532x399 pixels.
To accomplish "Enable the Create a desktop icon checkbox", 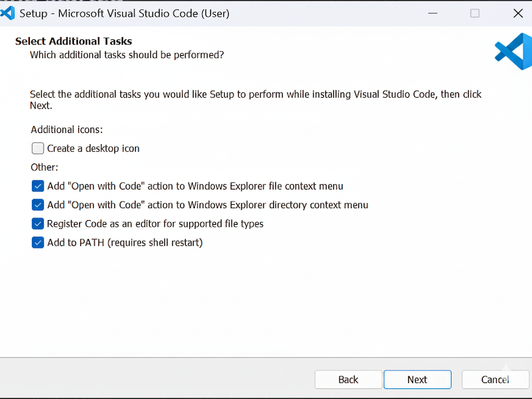I will (38, 148).
